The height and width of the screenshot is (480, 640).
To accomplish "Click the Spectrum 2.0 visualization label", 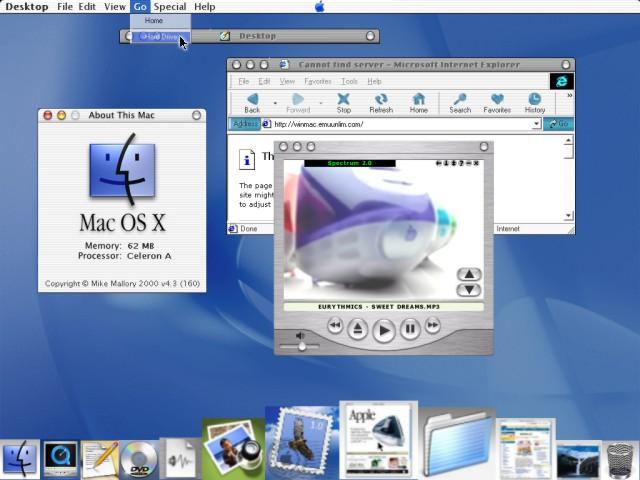I will point(350,163).
